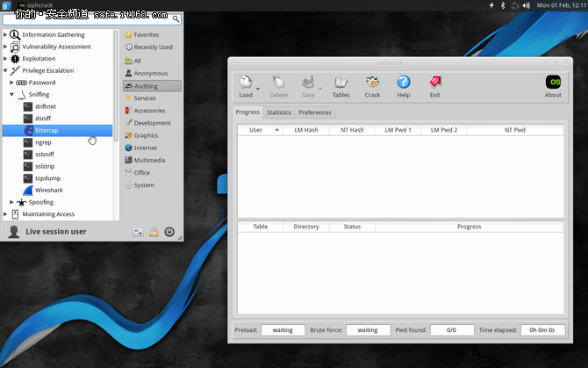Click the Exit icon in ophcrack
588x368 pixels.
(434, 83)
